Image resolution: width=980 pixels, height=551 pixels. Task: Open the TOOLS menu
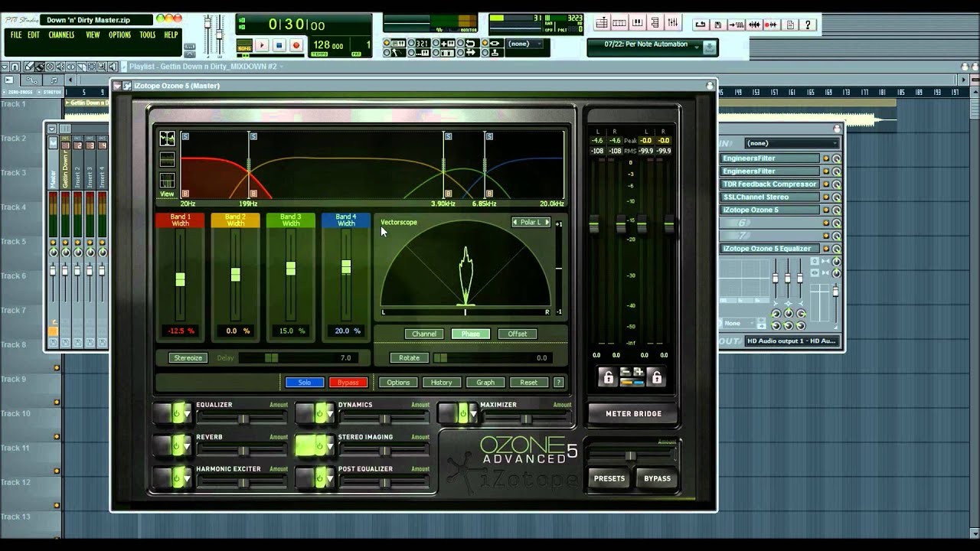click(x=148, y=35)
